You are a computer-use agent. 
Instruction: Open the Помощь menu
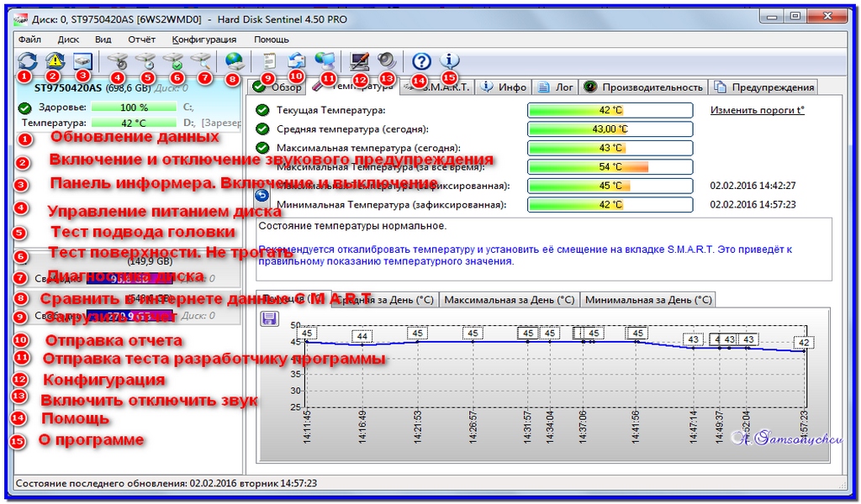coord(272,39)
